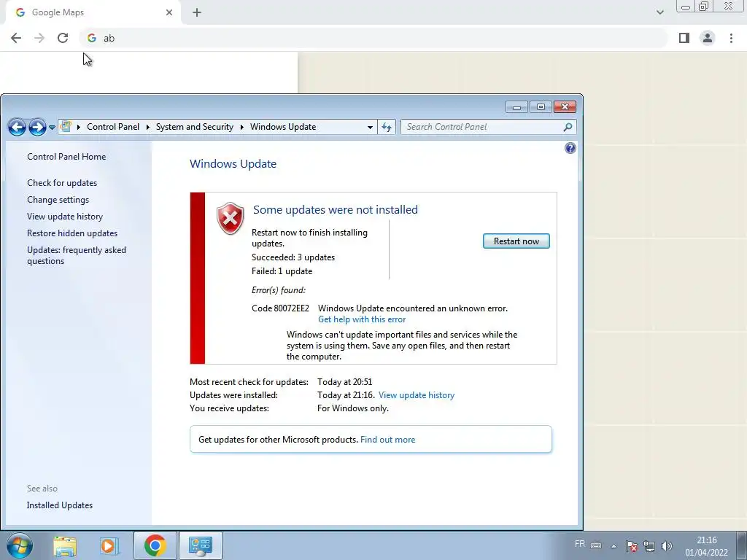Viewport: 747px width, 560px height.
Task: Open volume speaker icon
Action: coord(667,546)
